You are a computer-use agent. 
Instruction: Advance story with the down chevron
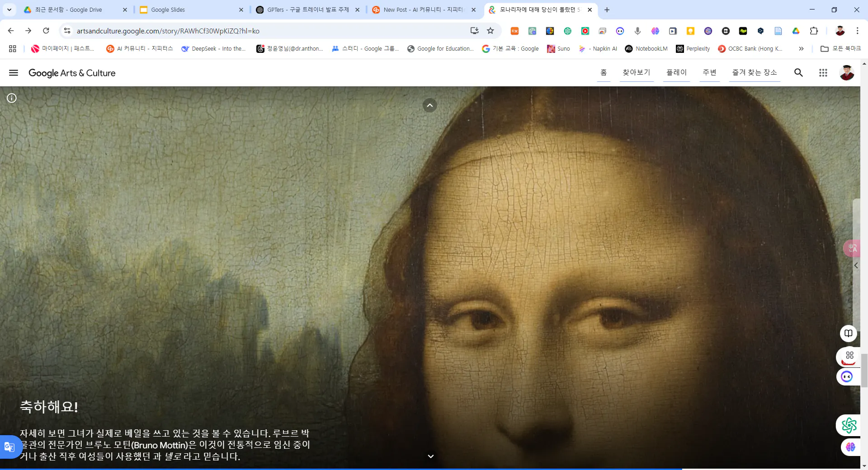[431, 456]
